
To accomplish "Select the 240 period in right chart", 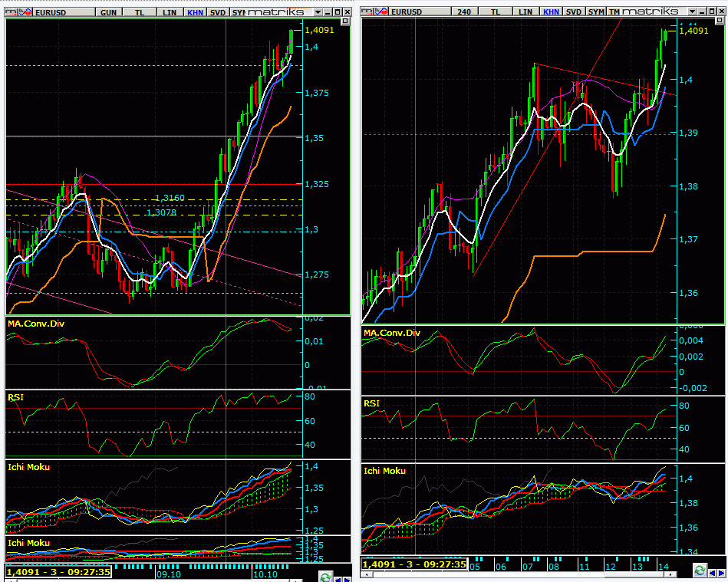I will (x=465, y=12).
